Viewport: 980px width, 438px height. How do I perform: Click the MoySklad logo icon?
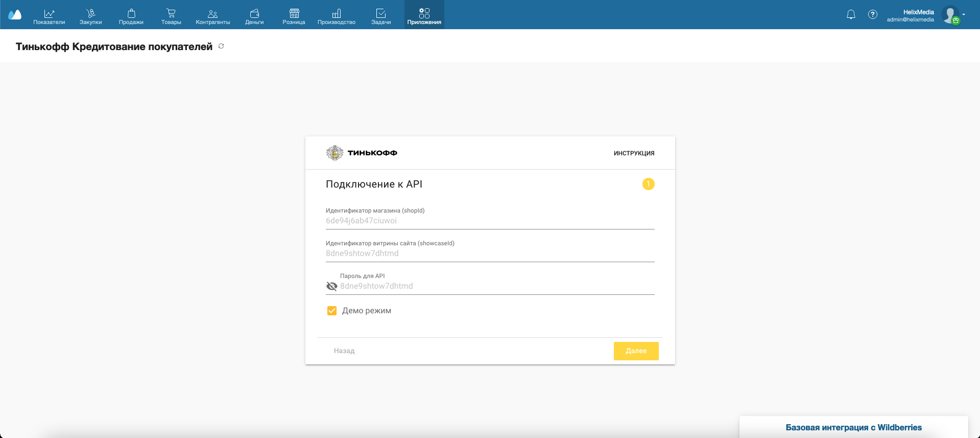click(15, 15)
